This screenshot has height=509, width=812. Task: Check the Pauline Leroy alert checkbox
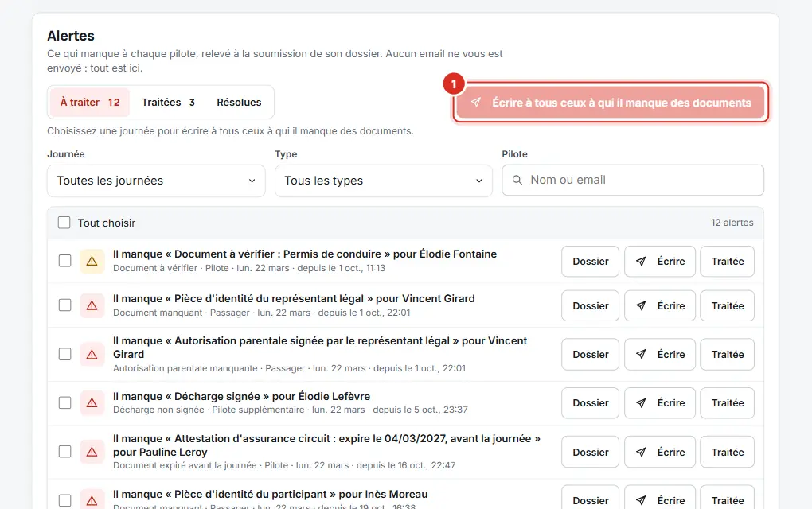pos(64,452)
